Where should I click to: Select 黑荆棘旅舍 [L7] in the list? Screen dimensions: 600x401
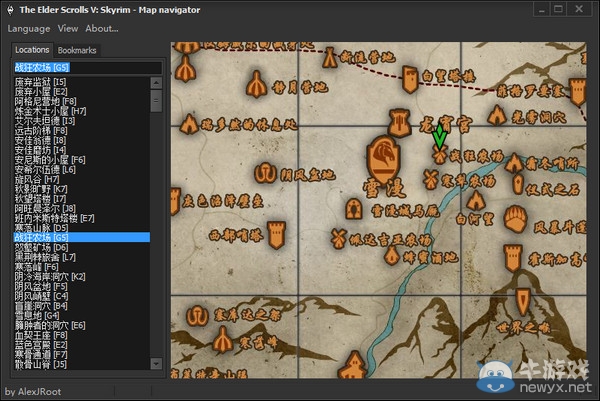82,257
